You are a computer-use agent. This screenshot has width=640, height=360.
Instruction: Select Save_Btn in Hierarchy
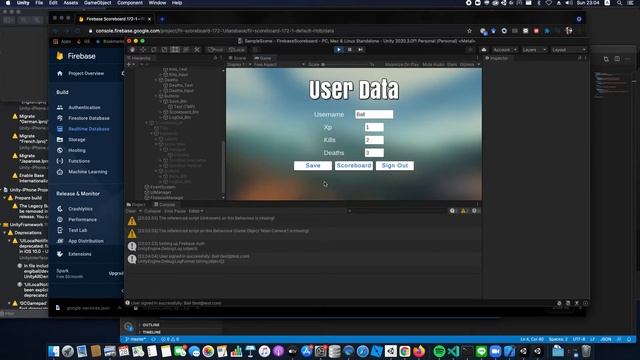pos(178,101)
